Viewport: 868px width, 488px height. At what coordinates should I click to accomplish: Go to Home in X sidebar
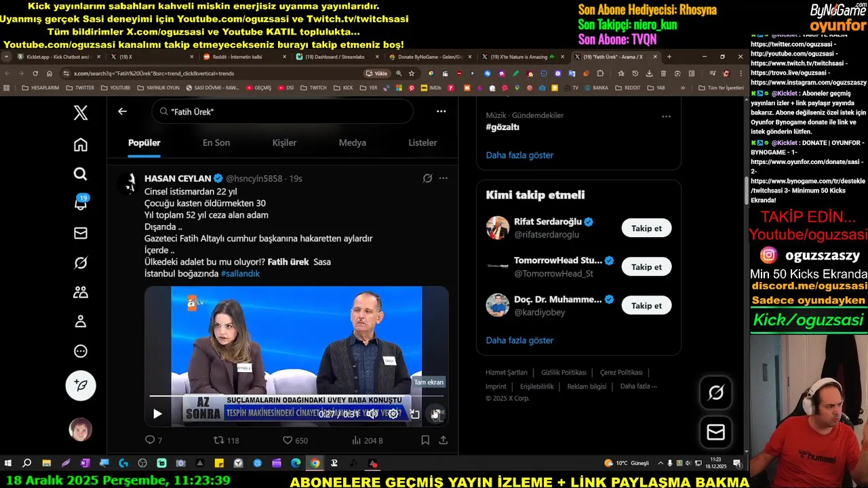pos(80,144)
